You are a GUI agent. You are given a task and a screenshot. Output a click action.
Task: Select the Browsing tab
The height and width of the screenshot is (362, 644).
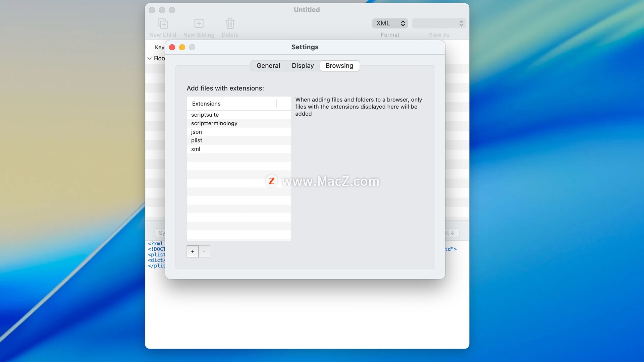[339, 66]
